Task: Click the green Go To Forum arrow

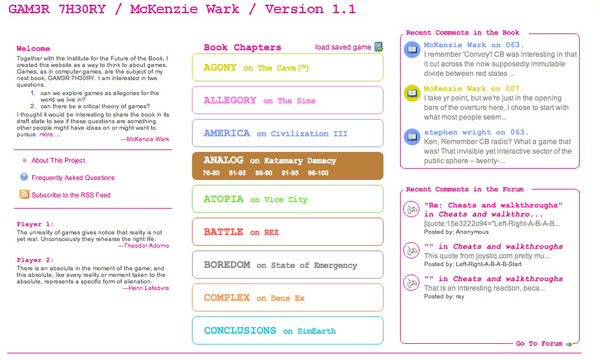Action: [569, 344]
